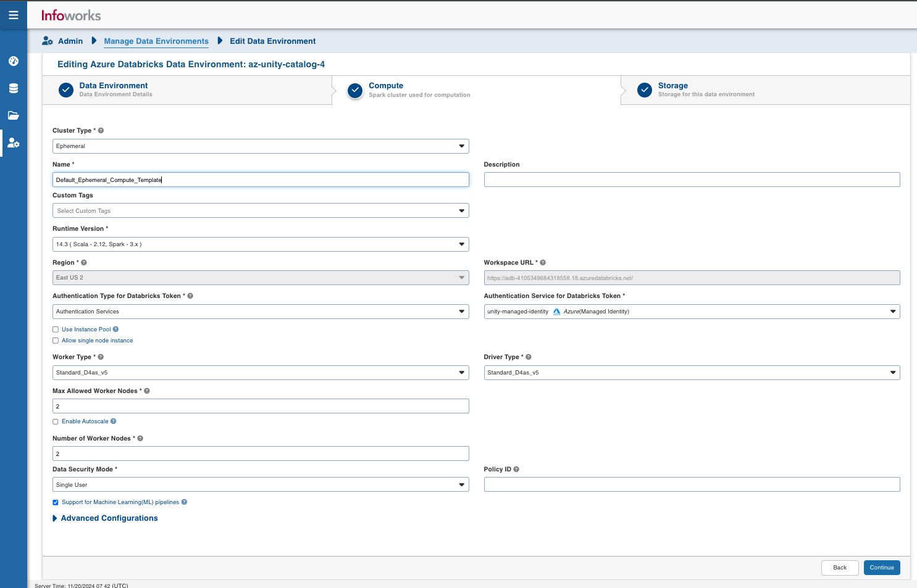917x588 pixels.
Task: Open the disabled Region dropdown
Action: tap(261, 278)
